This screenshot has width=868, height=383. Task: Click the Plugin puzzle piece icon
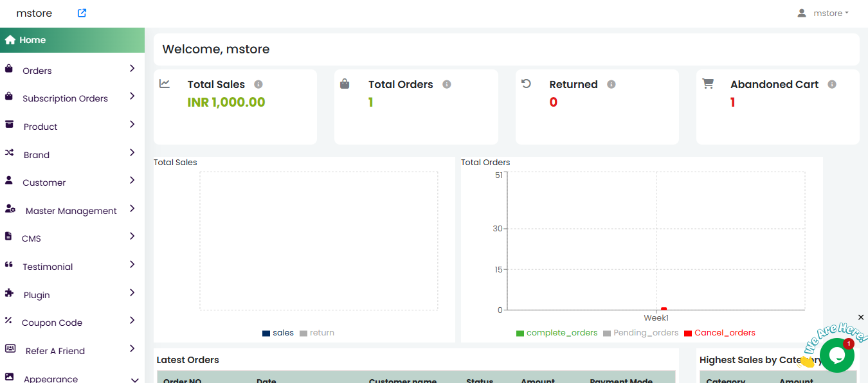click(x=9, y=293)
